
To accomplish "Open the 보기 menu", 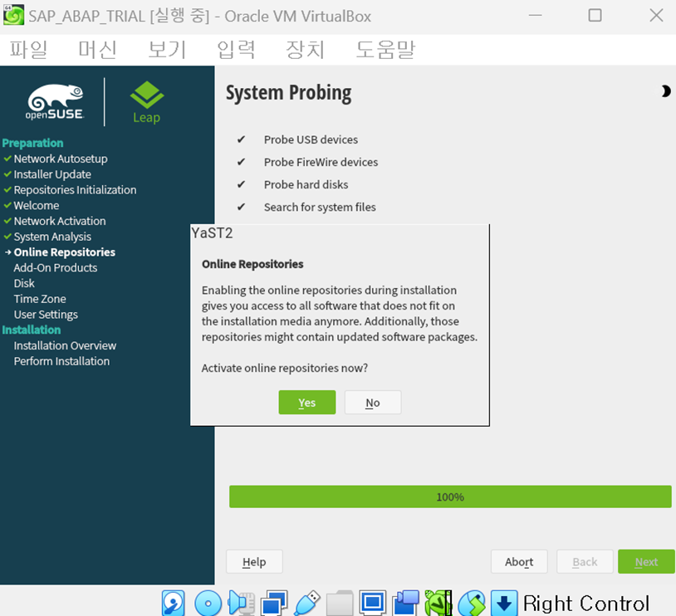I will coord(167,49).
